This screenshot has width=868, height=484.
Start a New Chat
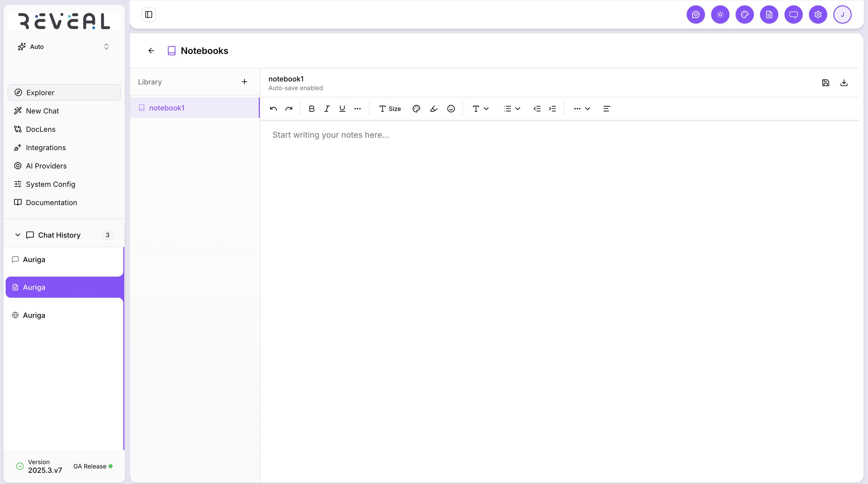tap(64, 111)
